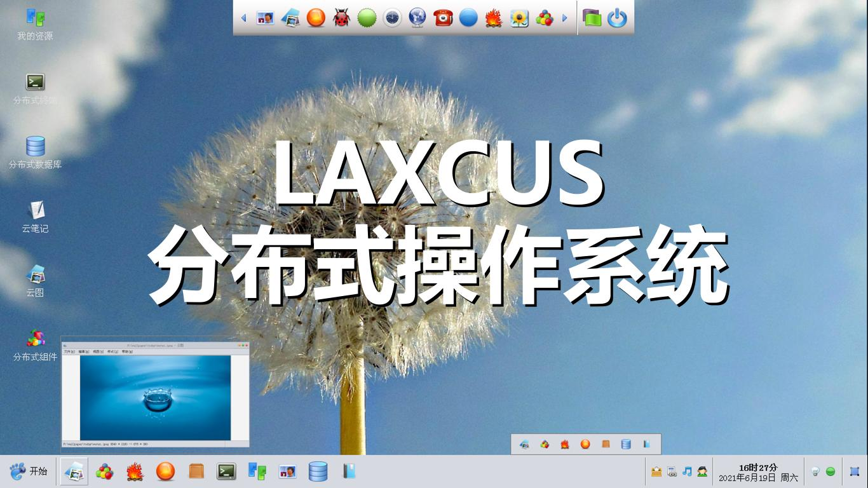Image resolution: width=868 pixels, height=488 pixels.
Task: Click the user photo icon in taskbar
Action: coord(288,471)
